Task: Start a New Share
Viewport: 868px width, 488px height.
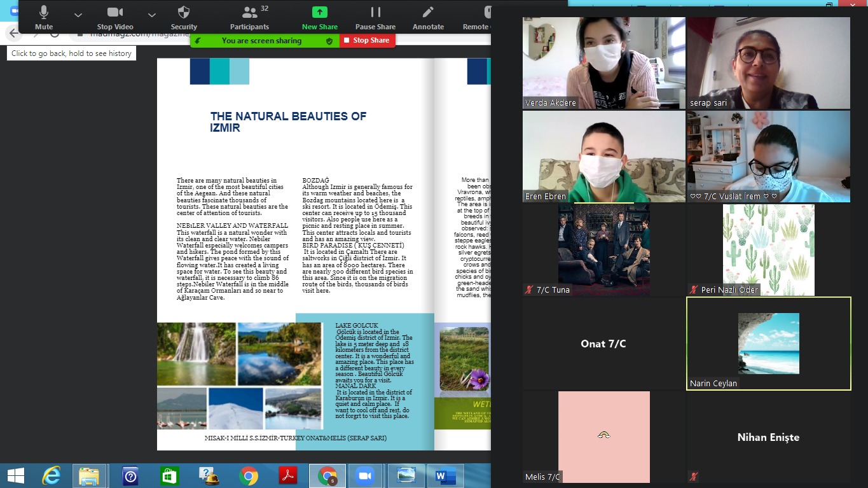Action: 319,17
